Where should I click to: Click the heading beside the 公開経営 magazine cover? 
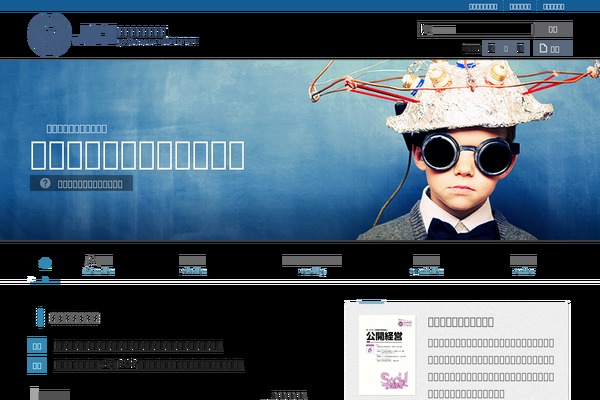pyautogui.click(x=460, y=322)
